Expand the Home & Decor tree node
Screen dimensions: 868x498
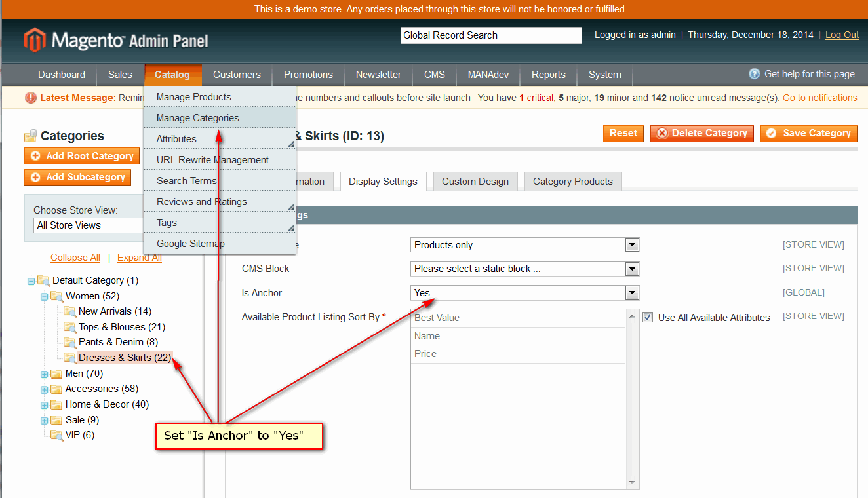tap(44, 405)
